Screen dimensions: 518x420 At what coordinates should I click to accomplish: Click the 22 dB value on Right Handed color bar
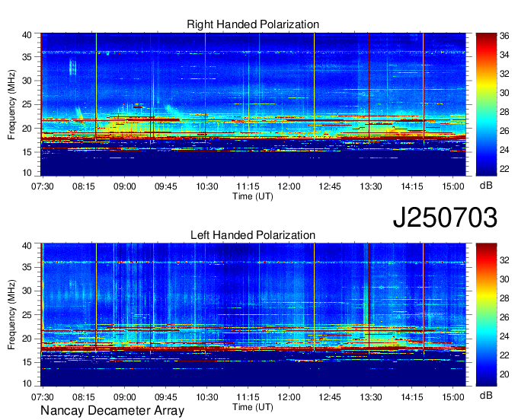tap(504, 169)
